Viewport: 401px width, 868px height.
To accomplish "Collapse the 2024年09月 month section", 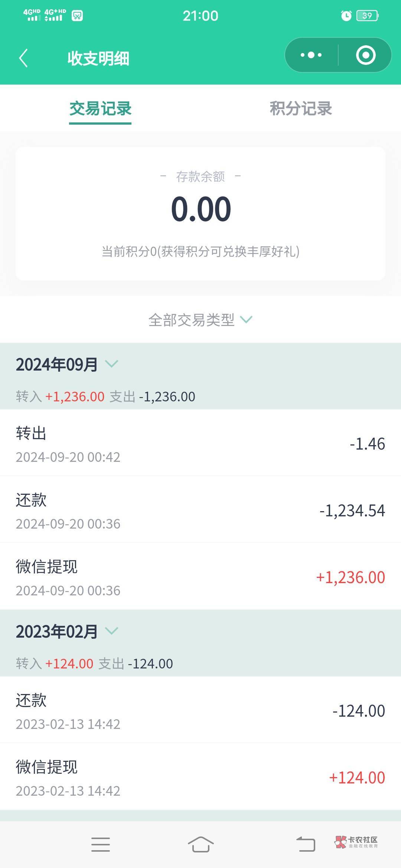I will click(111, 364).
